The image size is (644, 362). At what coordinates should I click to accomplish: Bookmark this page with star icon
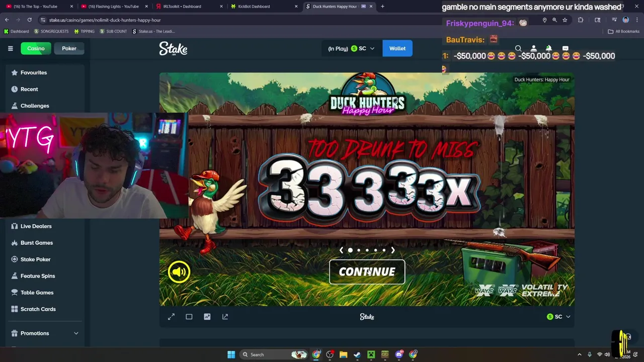point(565,20)
